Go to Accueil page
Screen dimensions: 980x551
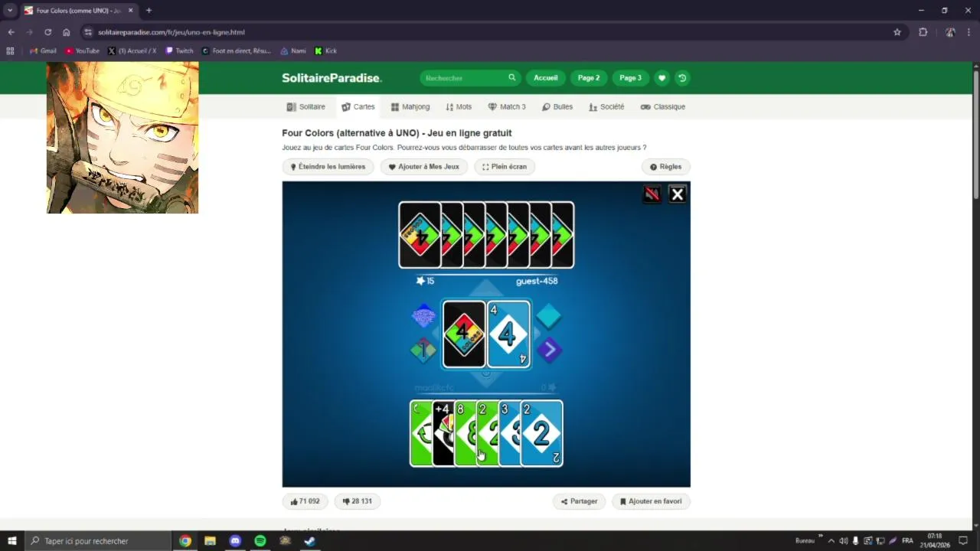point(546,78)
